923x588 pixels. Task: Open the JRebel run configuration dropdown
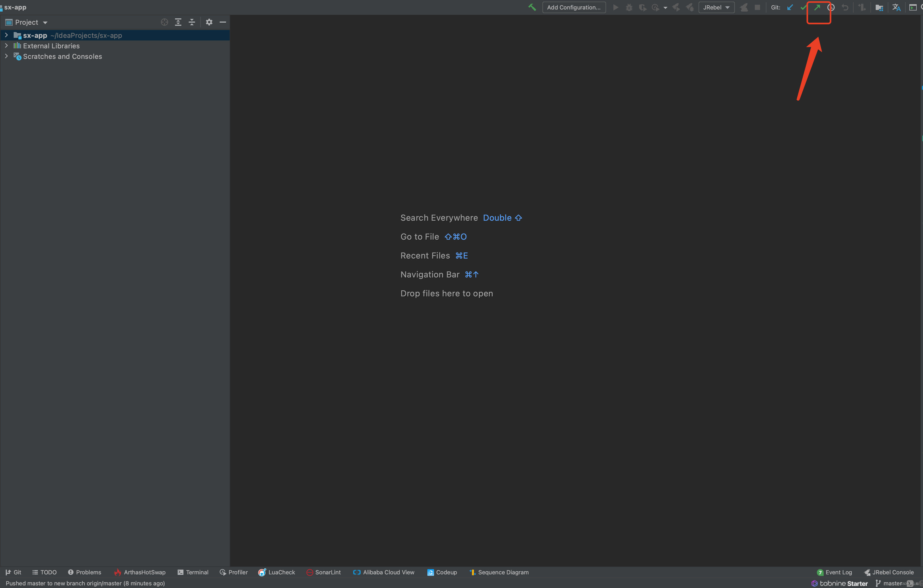716,7
